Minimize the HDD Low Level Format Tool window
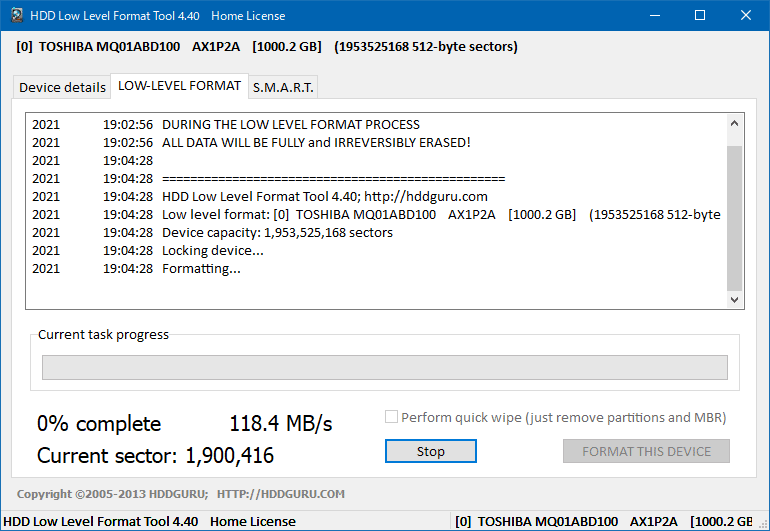Viewport: 770px width, 531px height. [x=655, y=15]
